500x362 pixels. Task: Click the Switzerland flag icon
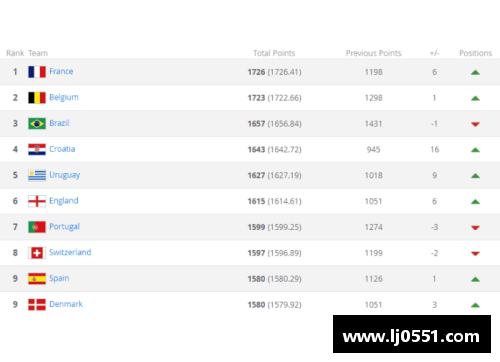tap(37, 253)
